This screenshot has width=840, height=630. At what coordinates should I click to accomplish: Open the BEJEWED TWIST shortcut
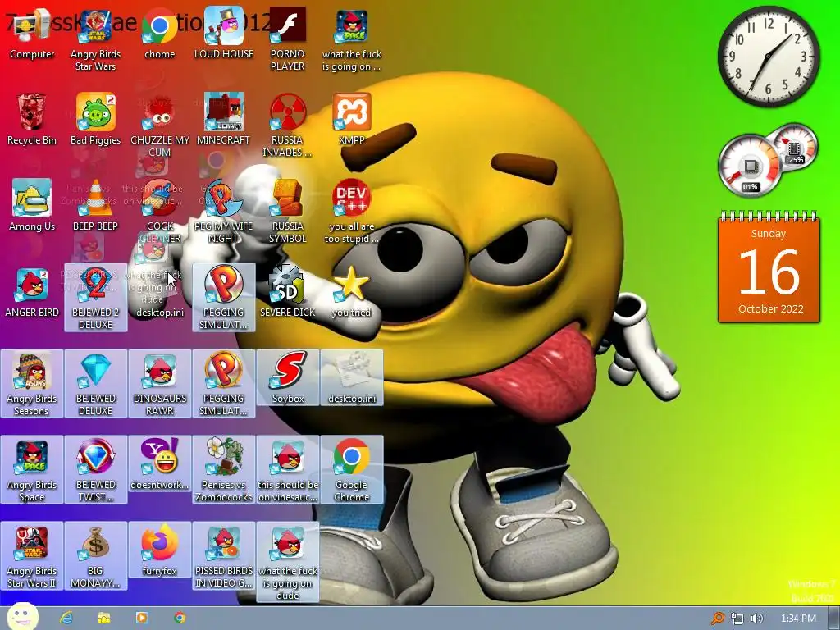(95, 470)
